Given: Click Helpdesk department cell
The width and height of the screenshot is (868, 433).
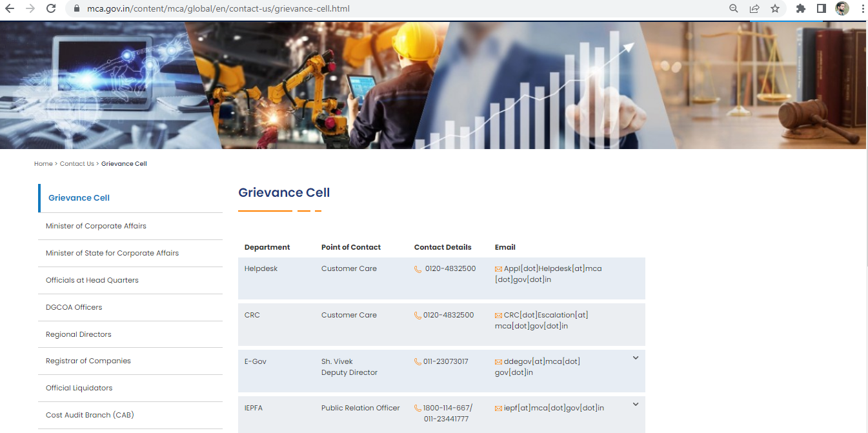Looking at the screenshot, I should [261, 268].
